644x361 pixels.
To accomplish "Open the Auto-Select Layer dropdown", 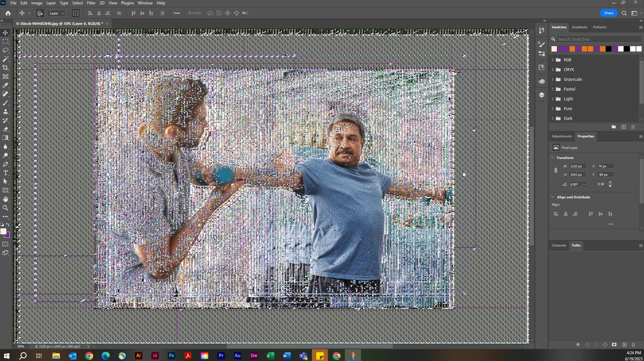I will point(56,13).
